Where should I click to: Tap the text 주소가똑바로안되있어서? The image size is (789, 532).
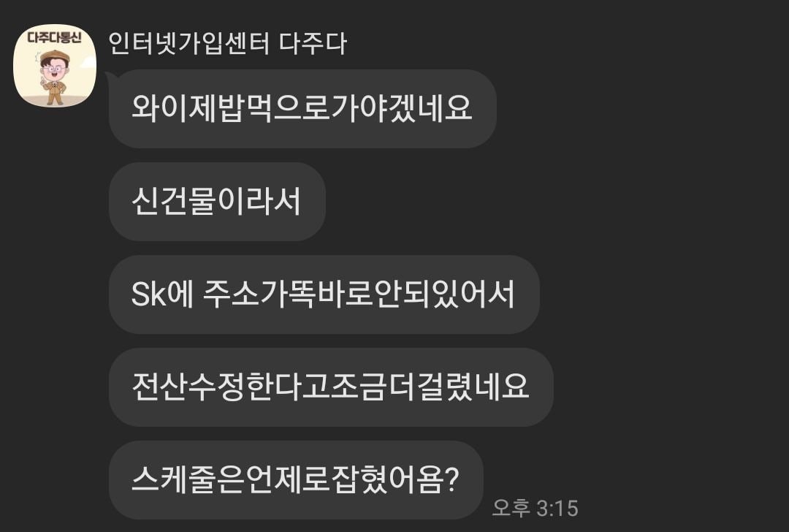[358, 294]
